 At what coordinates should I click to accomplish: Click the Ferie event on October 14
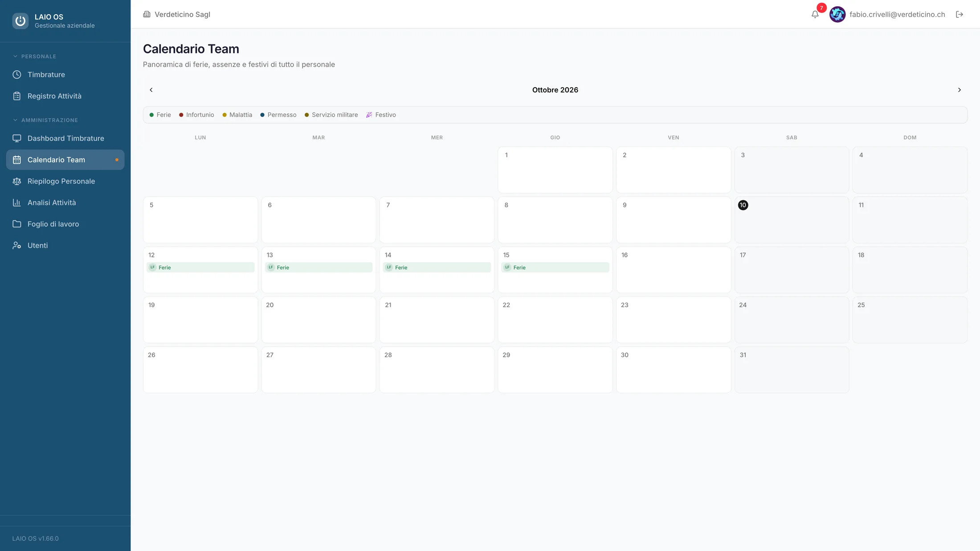click(437, 267)
